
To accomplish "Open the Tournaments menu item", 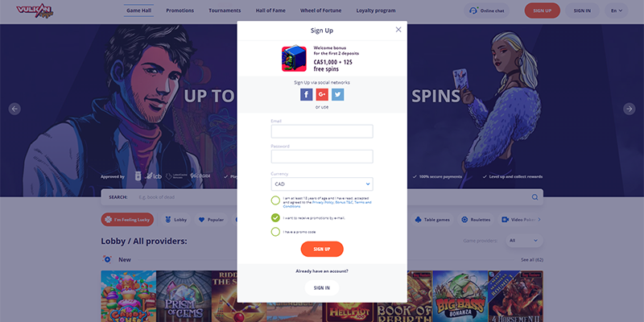I will click(x=225, y=10).
